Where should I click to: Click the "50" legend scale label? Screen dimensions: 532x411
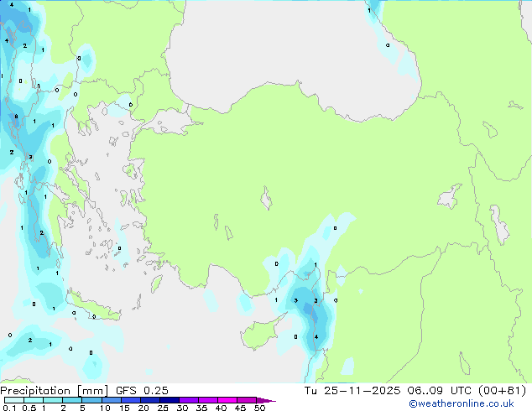point(259,408)
